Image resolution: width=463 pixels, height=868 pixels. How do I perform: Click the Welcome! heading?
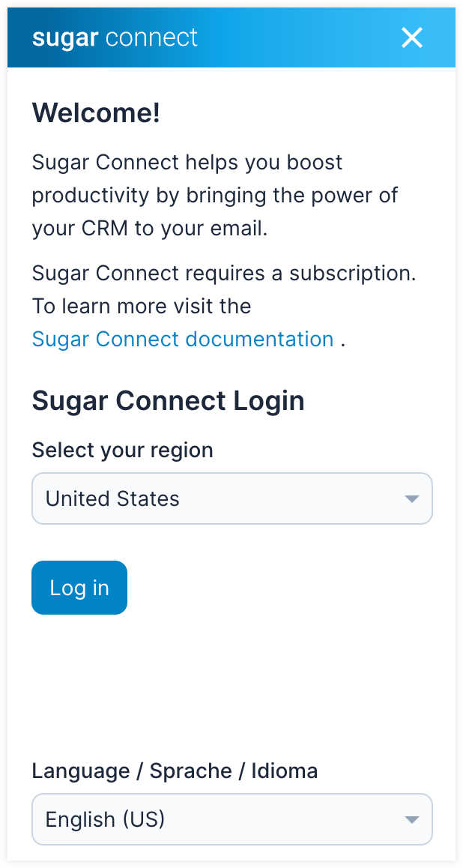coord(96,113)
